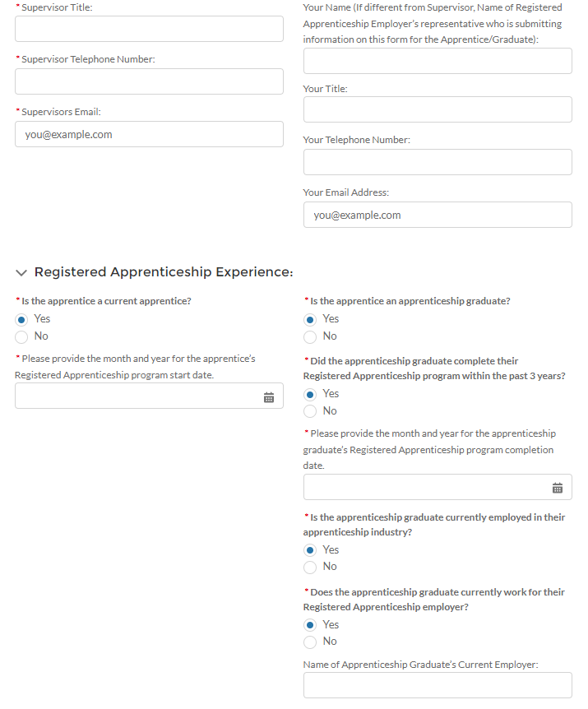Click the Your Title text field

[x=438, y=109]
